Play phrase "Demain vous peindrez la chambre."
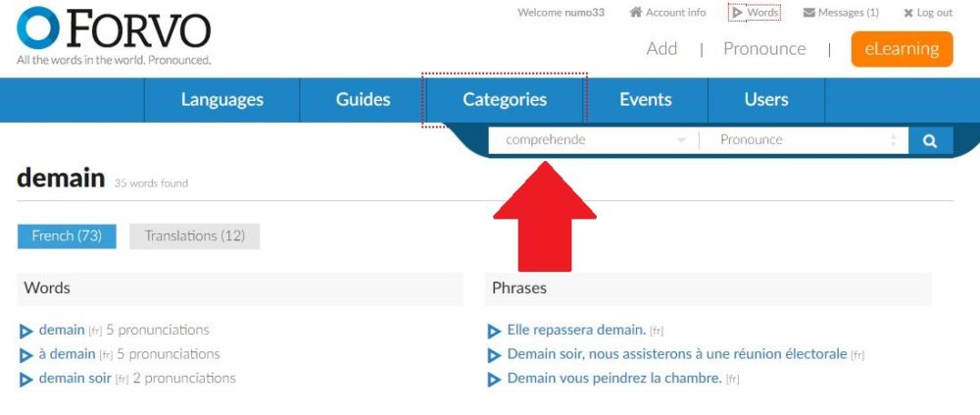Image resolution: width=980 pixels, height=415 pixels. 494,379
